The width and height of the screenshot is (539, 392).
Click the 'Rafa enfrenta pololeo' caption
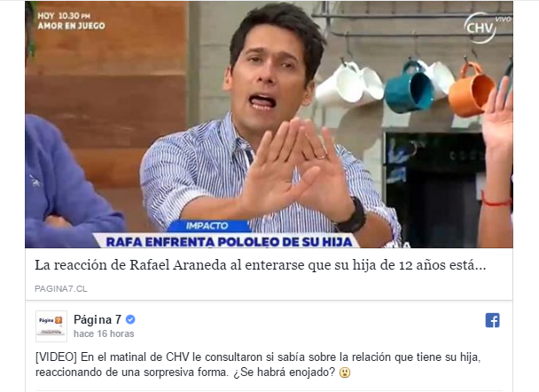click(x=229, y=242)
